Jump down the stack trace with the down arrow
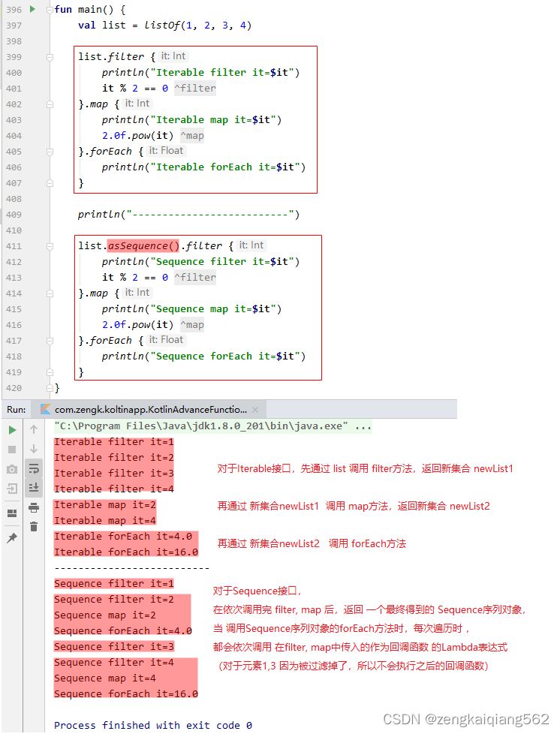 coord(34,449)
